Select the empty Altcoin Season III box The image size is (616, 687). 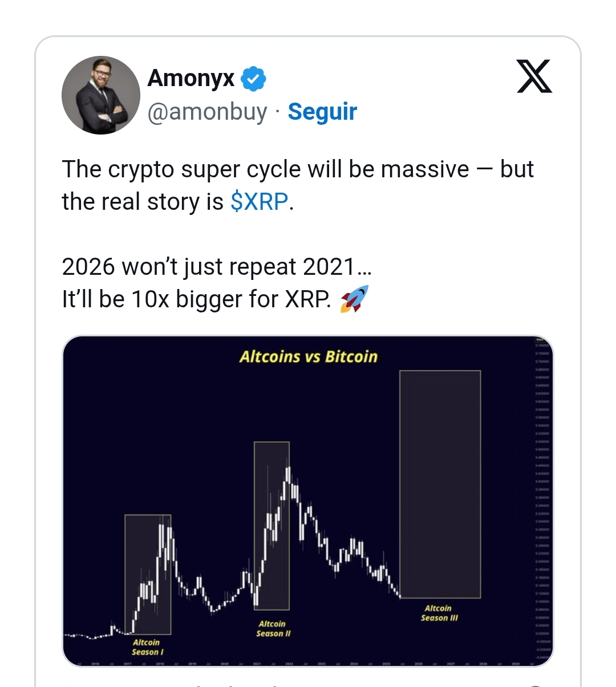coord(440,484)
